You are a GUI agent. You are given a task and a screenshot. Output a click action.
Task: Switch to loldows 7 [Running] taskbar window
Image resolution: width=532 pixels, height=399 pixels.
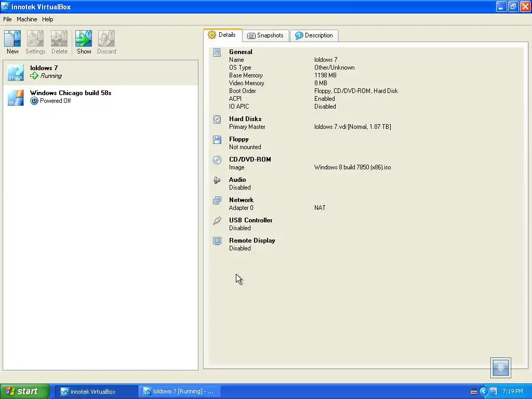click(180, 392)
